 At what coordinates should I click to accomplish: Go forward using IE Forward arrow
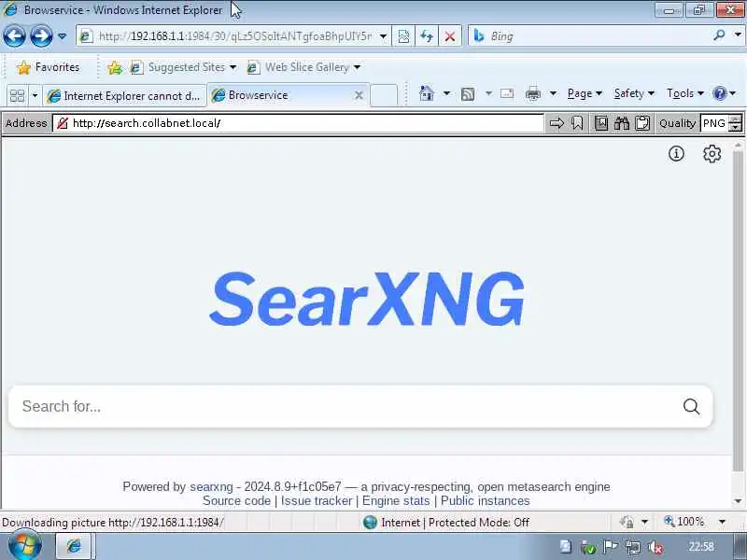pos(41,35)
